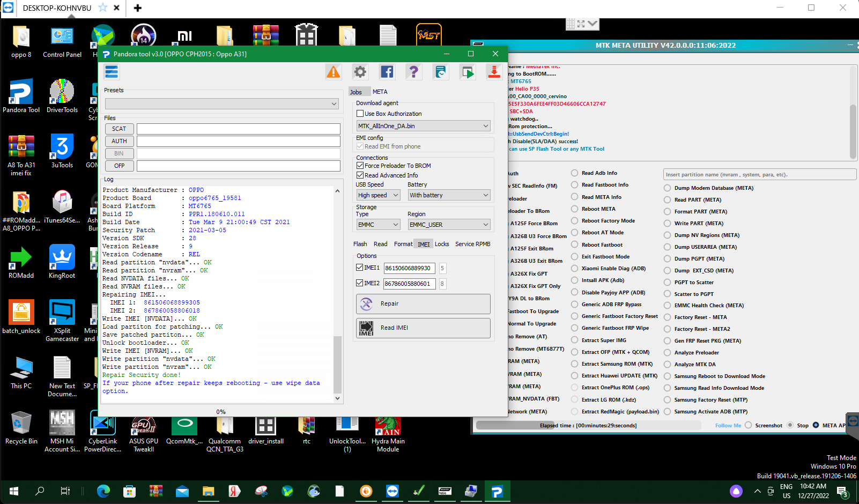Open Microsoft Edge from taskbar
This screenshot has width=859, height=504.
pyautogui.click(x=103, y=491)
